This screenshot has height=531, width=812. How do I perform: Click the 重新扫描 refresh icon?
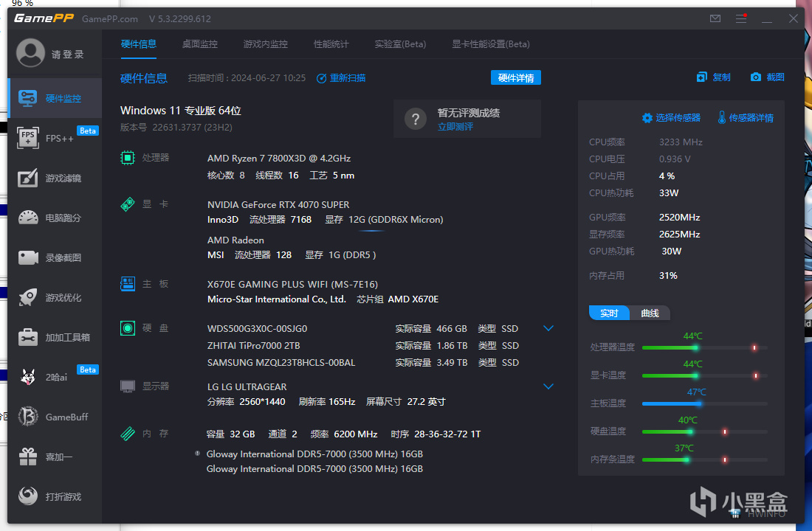click(x=321, y=78)
